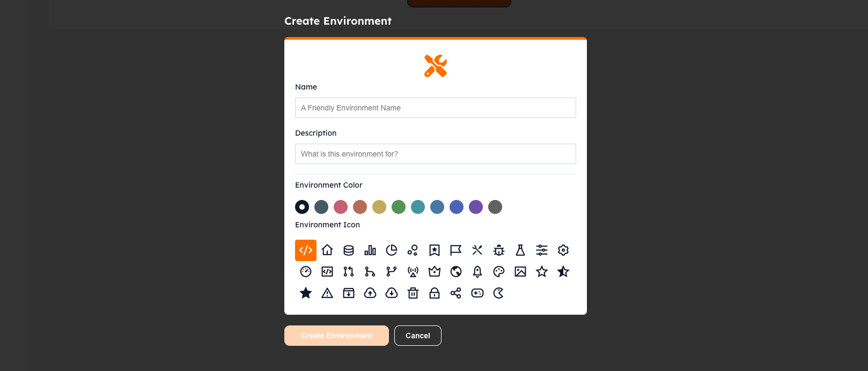The height and width of the screenshot is (371, 868).
Task: Select the game controller icon
Action: click(x=477, y=293)
